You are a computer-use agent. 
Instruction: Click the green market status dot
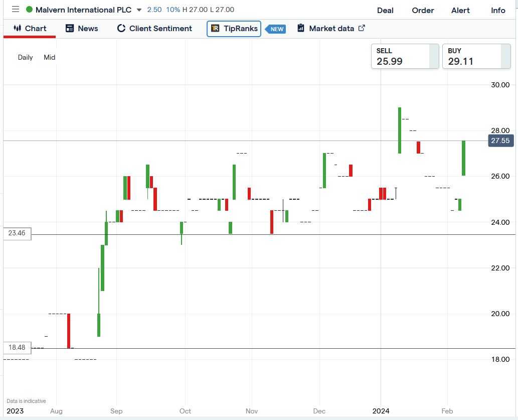[x=29, y=10]
